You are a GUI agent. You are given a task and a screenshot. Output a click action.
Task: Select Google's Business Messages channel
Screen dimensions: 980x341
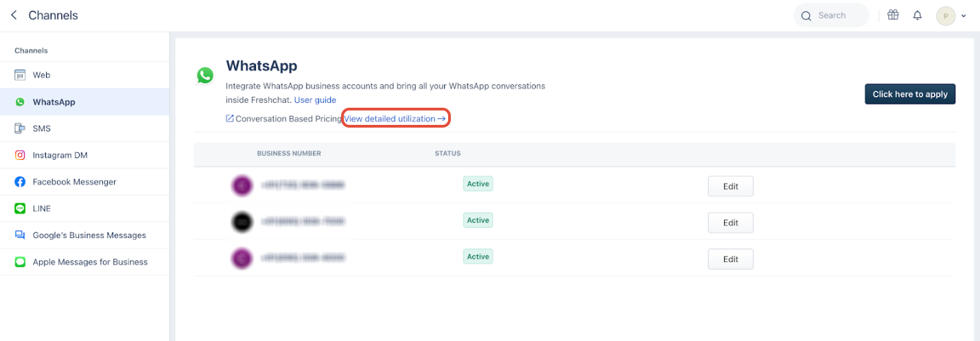click(84, 235)
